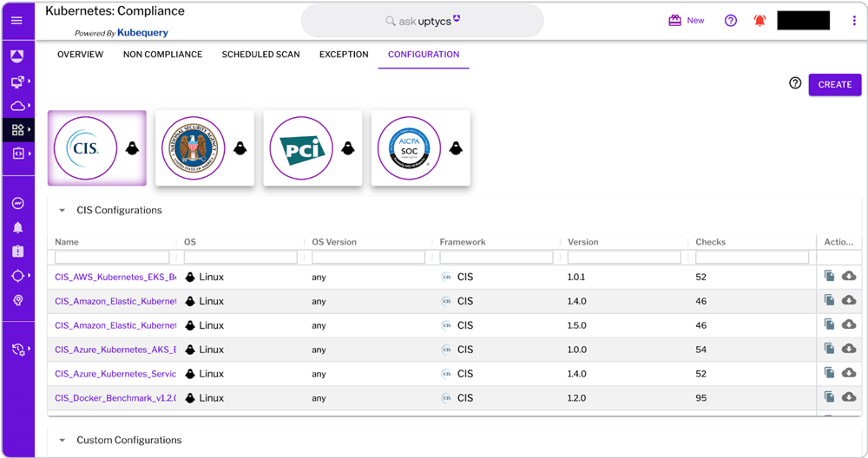Open the code pipeline sidebar icon
The width and height of the screenshot is (868, 458).
18,154
